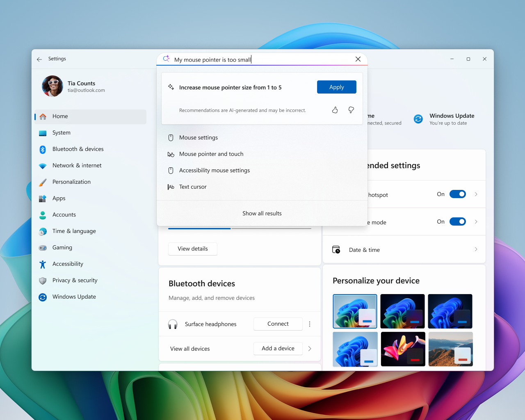Screen dimensions: 525x420
Task: Click the Accounts person icon
Action: [43, 215]
